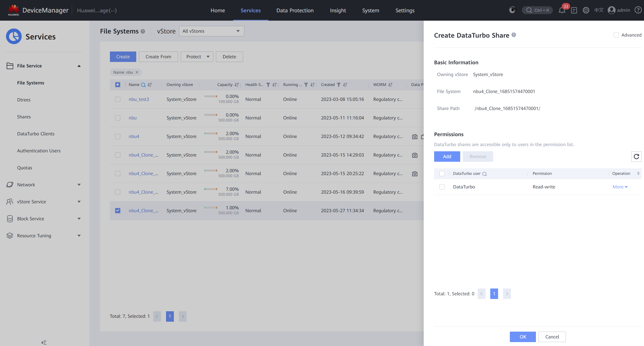Click the settings gear icon in header
The image size is (644, 346).
tap(586, 10)
